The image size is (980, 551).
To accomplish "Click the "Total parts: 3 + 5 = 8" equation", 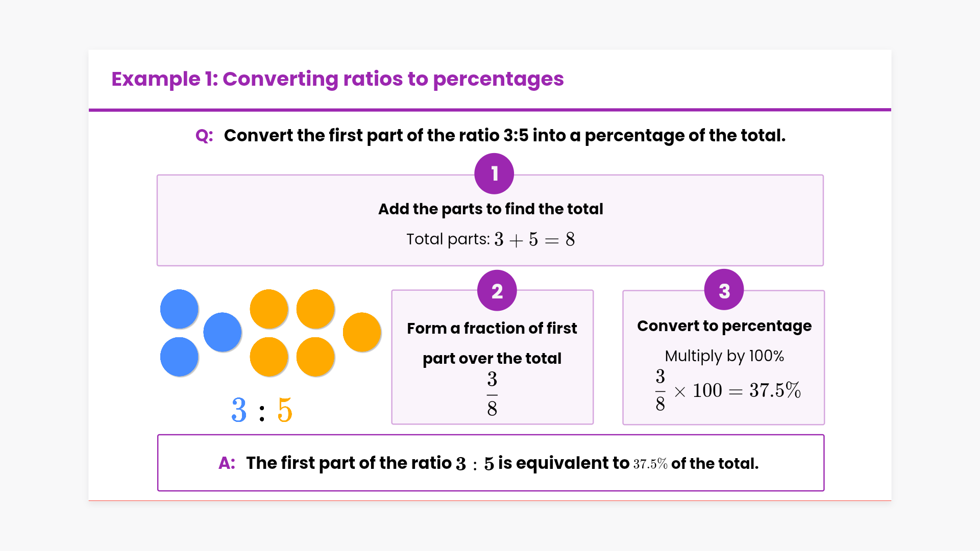I will point(491,239).
